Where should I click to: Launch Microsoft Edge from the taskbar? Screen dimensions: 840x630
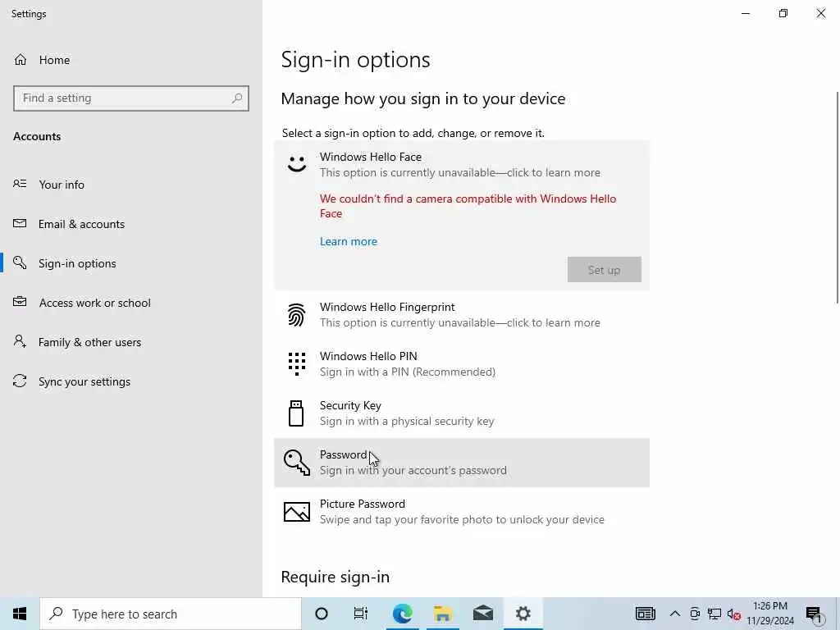[x=402, y=614]
